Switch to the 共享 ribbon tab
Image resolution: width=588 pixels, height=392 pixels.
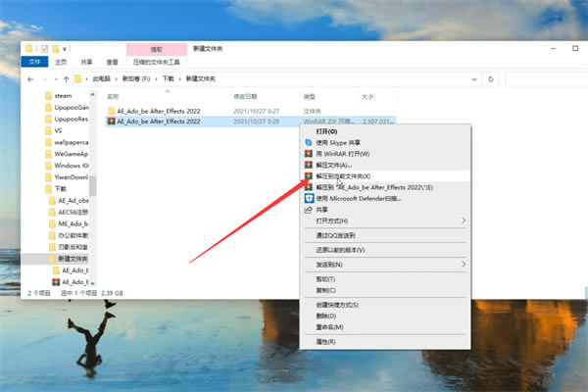(x=86, y=62)
